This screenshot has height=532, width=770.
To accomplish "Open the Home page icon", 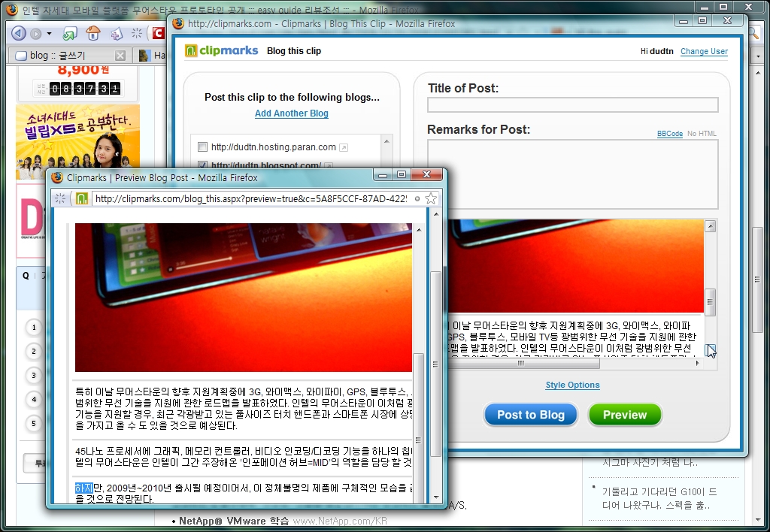I will [92, 33].
